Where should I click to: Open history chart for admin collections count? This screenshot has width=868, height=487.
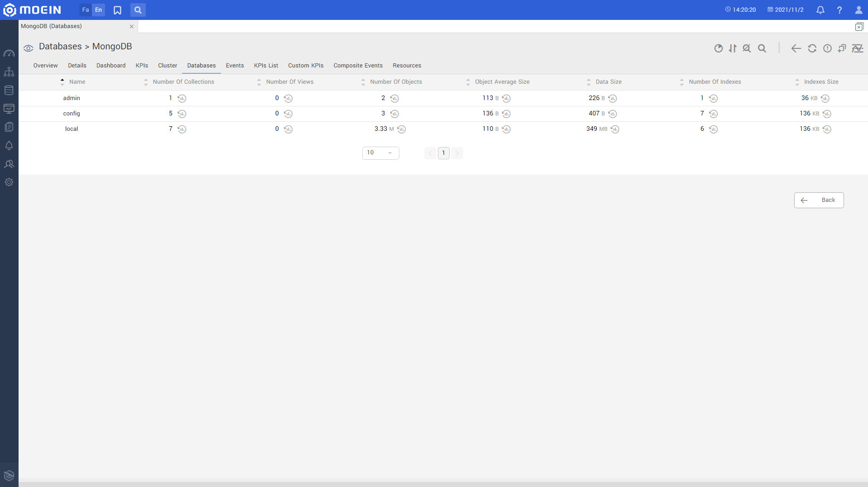[182, 98]
